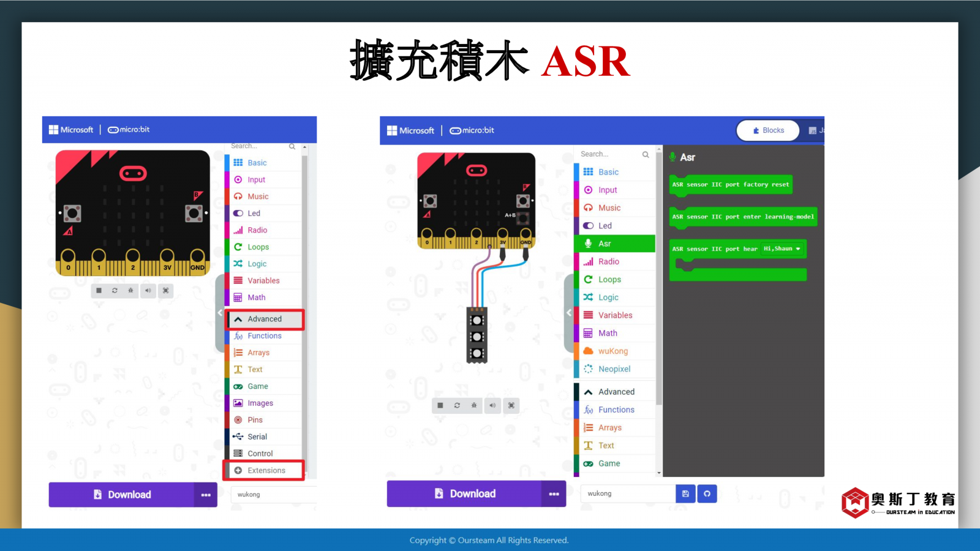This screenshot has height=551, width=980.
Task: Open wuKong category in right editor toolbox
Action: click(x=614, y=351)
